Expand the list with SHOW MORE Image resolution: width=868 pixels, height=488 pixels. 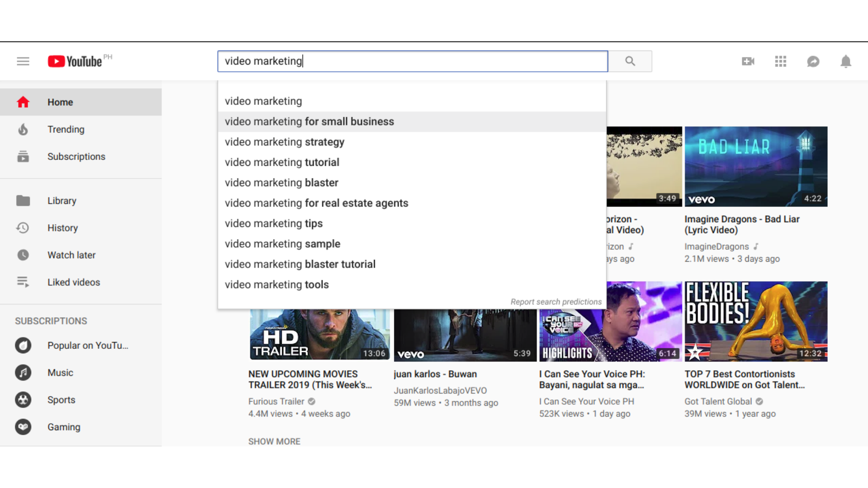(274, 441)
